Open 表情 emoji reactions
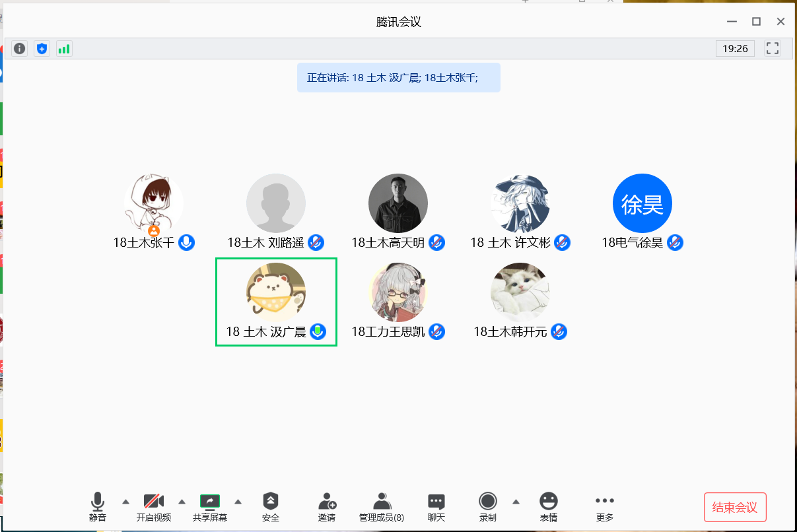The height and width of the screenshot is (532, 797). pyautogui.click(x=549, y=507)
